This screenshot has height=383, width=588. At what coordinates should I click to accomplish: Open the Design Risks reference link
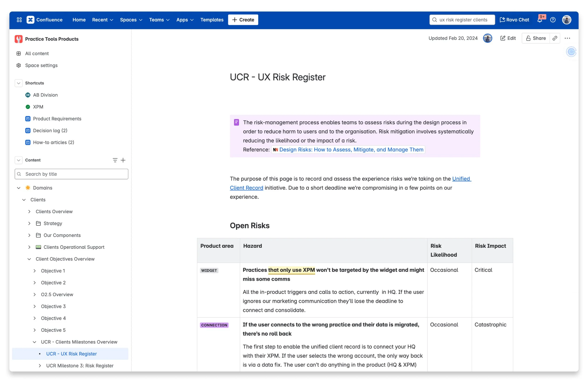(351, 150)
